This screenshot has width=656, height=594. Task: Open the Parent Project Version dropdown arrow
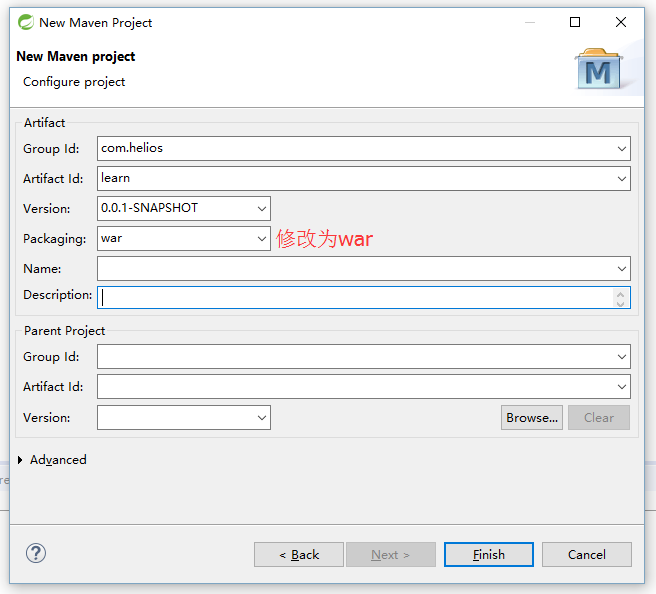pos(262,417)
